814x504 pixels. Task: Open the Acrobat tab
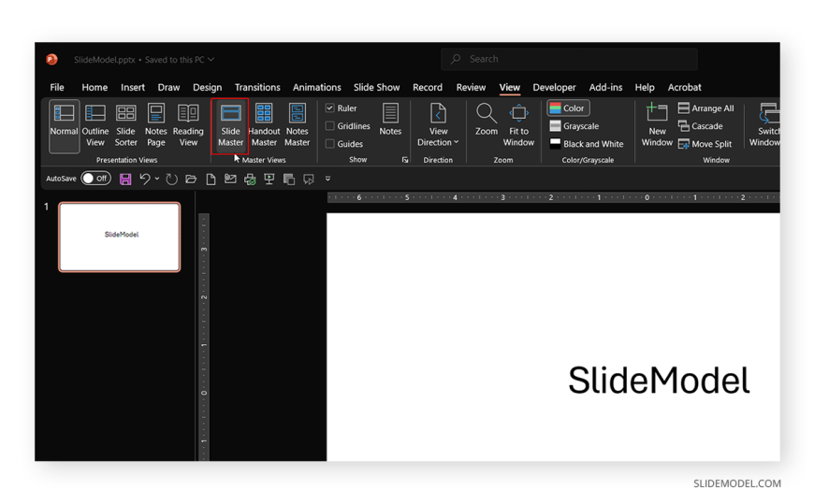(684, 87)
